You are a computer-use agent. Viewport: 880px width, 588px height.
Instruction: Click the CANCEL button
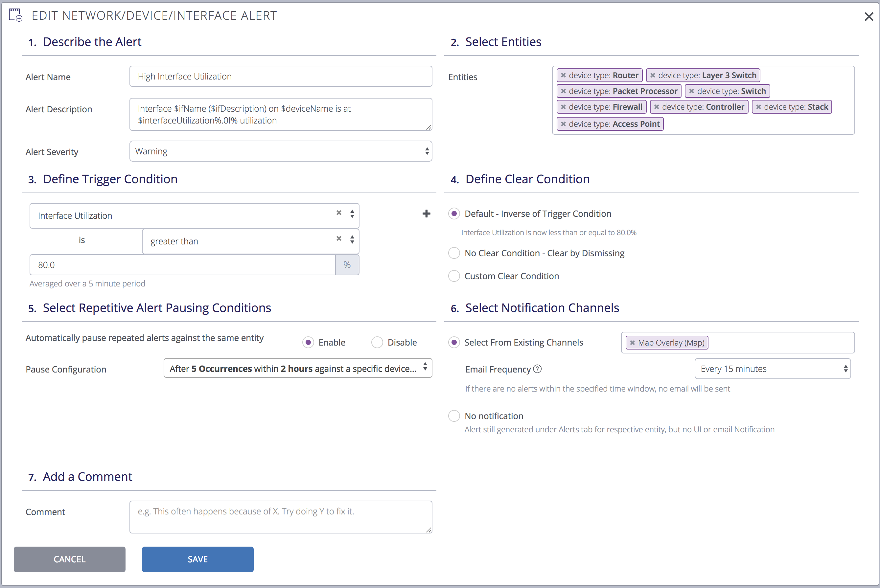(x=70, y=559)
